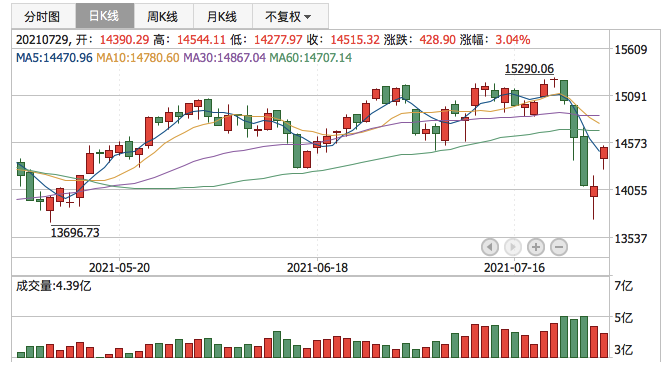671x367 pixels.
Task: Zoom out chart with the minus icon
Action: coord(559,247)
